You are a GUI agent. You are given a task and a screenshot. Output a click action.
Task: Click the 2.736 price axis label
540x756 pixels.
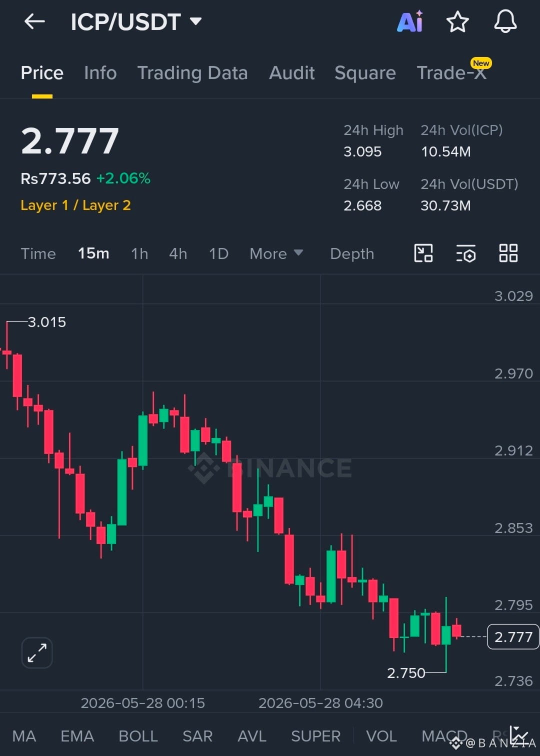click(x=513, y=681)
